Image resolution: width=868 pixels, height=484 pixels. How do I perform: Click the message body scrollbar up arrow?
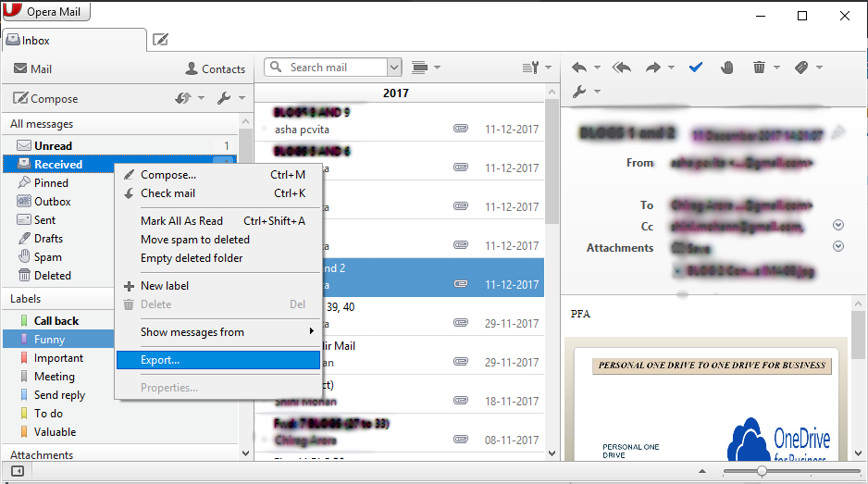[858, 304]
